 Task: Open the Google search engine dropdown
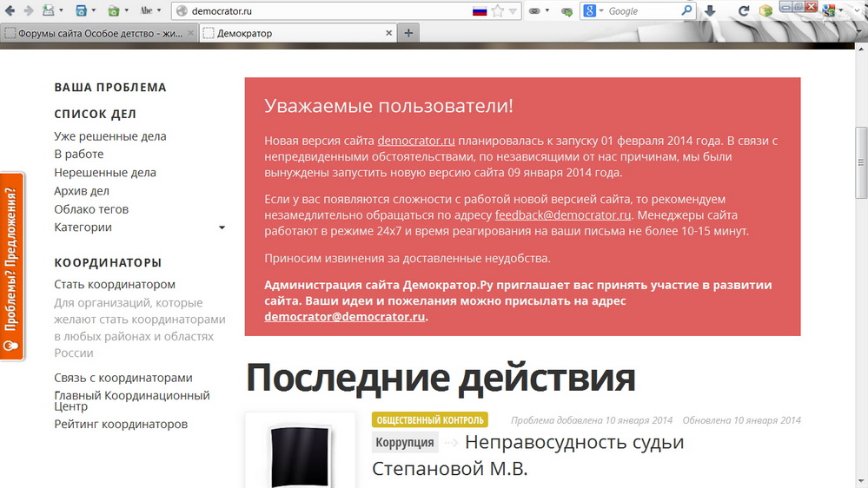(593, 11)
